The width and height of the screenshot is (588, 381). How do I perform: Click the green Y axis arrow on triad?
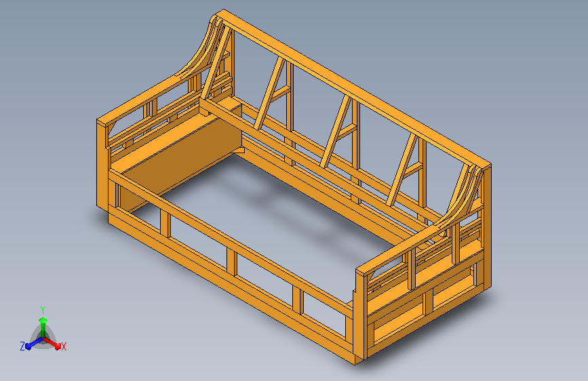43,326
